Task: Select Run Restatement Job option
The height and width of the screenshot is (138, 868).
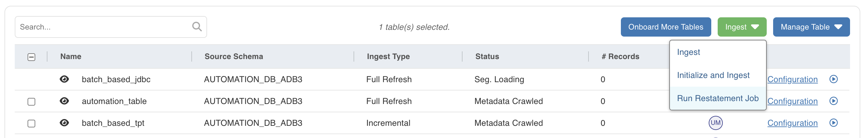Action: tap(718, 99)
